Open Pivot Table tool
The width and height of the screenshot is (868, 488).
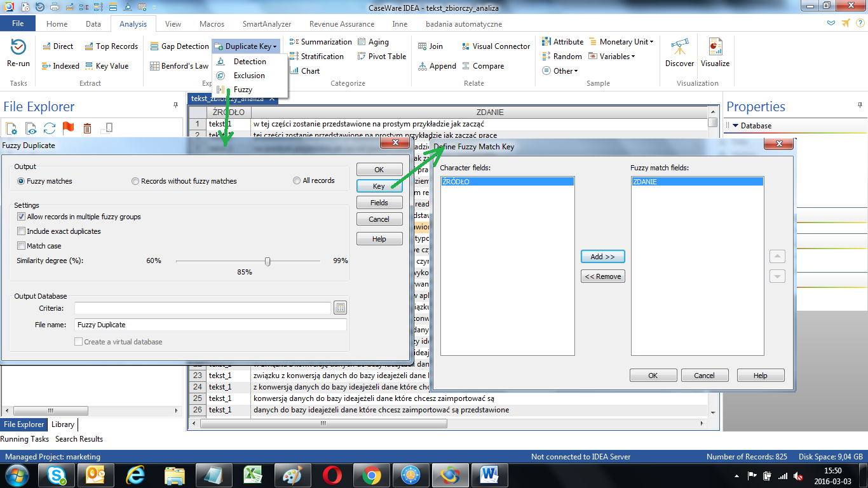coord(381,57)
